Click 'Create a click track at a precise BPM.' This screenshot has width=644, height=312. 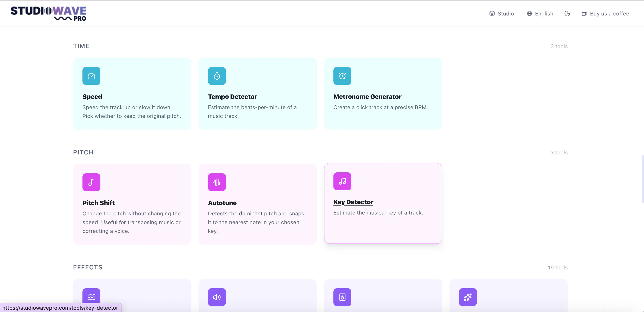coord(380,108)
